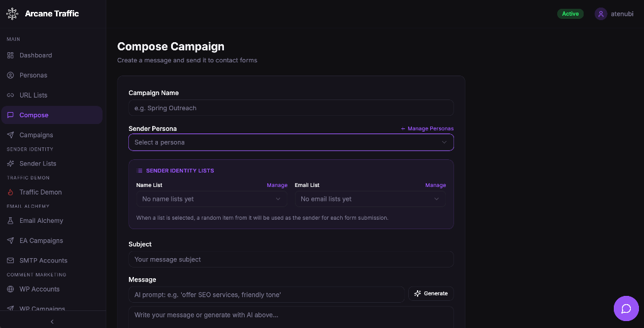644x328 pixels.
Task: Click the Dashboard grid icon in sidebar
Action: pos(11,55)
